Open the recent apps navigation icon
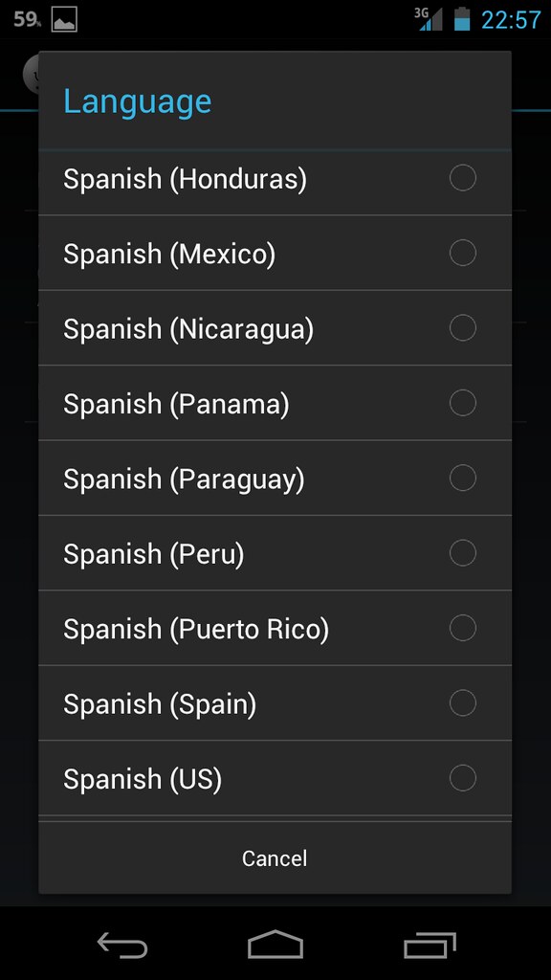Screen dimensions: 551x980 click(x=430, y=945)
